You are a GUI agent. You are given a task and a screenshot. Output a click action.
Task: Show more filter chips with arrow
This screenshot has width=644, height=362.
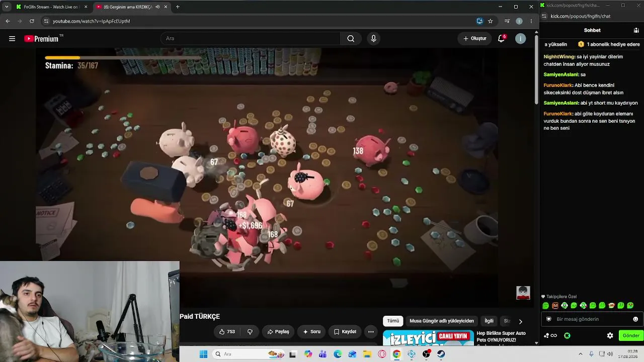coord(520,321)
